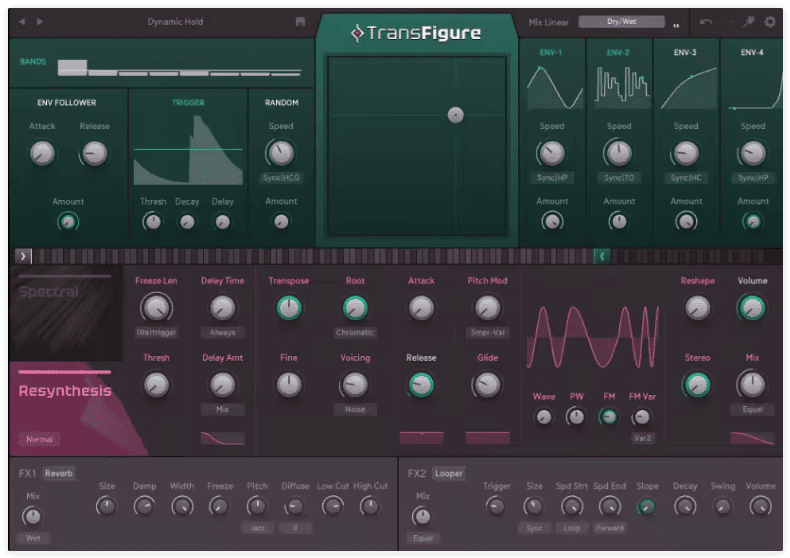
Task: Open the Jazz dropdown under Pitch
Action: [x=257, y=528]
